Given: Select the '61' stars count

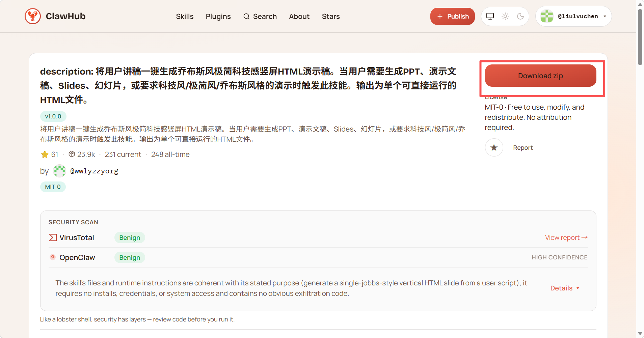Looking at the screenshot, I should point(55,154).
